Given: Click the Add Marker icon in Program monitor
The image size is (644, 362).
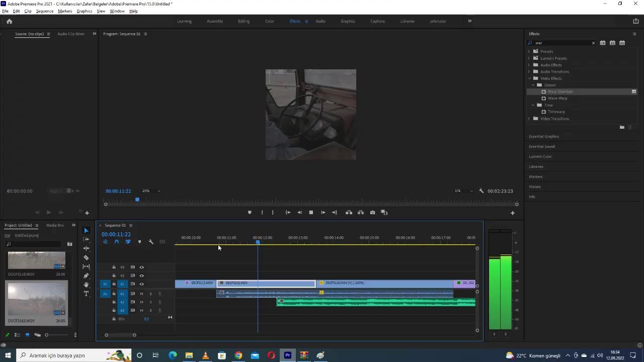Looking at the screenshot, I should (250, 212).
